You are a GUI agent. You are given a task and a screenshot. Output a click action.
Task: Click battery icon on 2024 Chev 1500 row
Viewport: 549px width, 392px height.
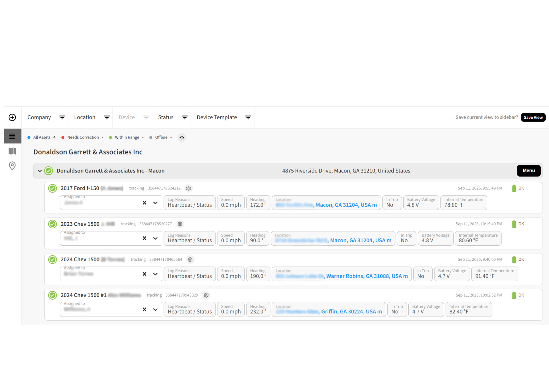pyautogui.click(x=514, y=260)
